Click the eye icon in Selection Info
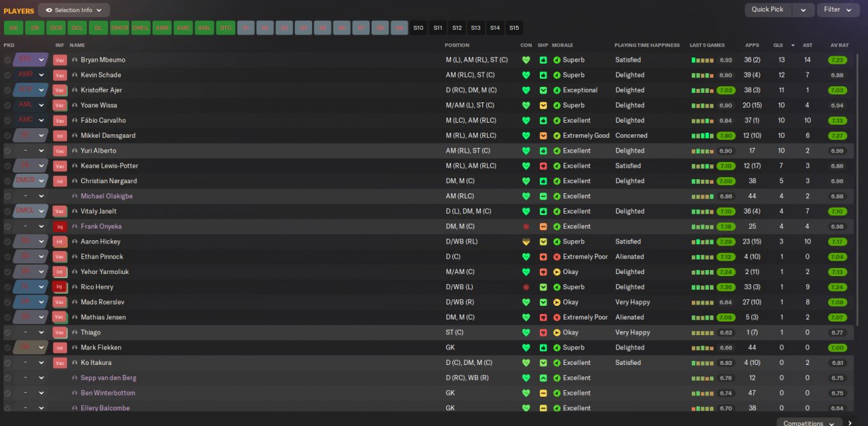The image size is (868, 426). click(49, 10)
